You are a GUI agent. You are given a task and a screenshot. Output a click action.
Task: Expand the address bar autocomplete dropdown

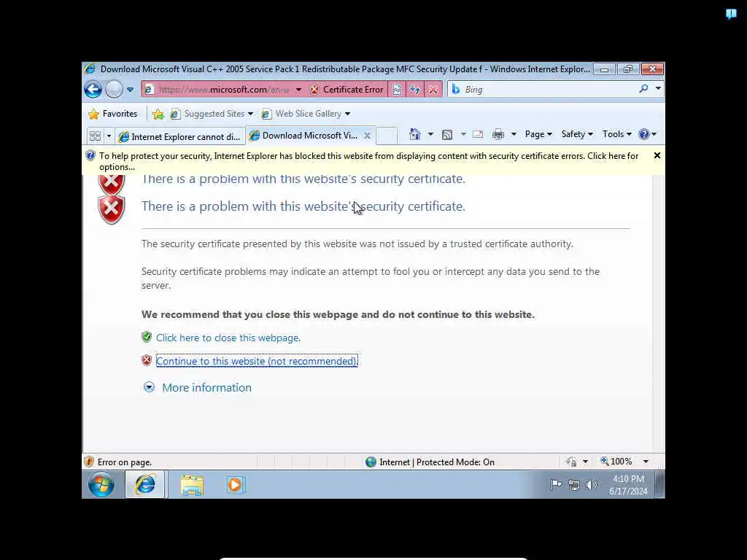point(298,90)
